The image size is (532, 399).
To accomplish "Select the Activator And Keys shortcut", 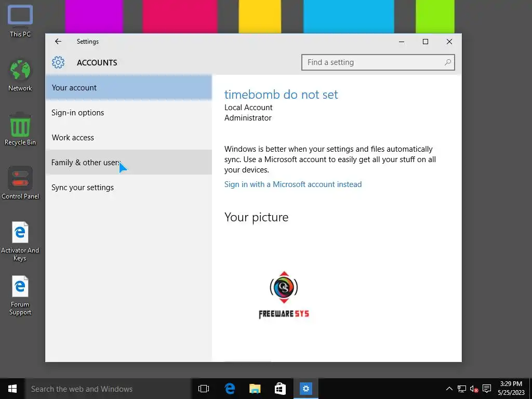I will tap(20, 241).
